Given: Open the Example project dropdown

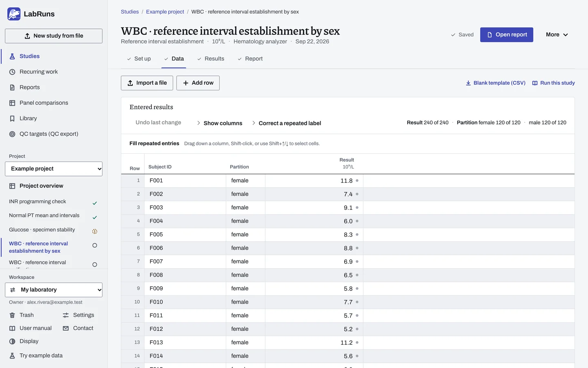Looking at the screenshot, I should coord(53,169).
